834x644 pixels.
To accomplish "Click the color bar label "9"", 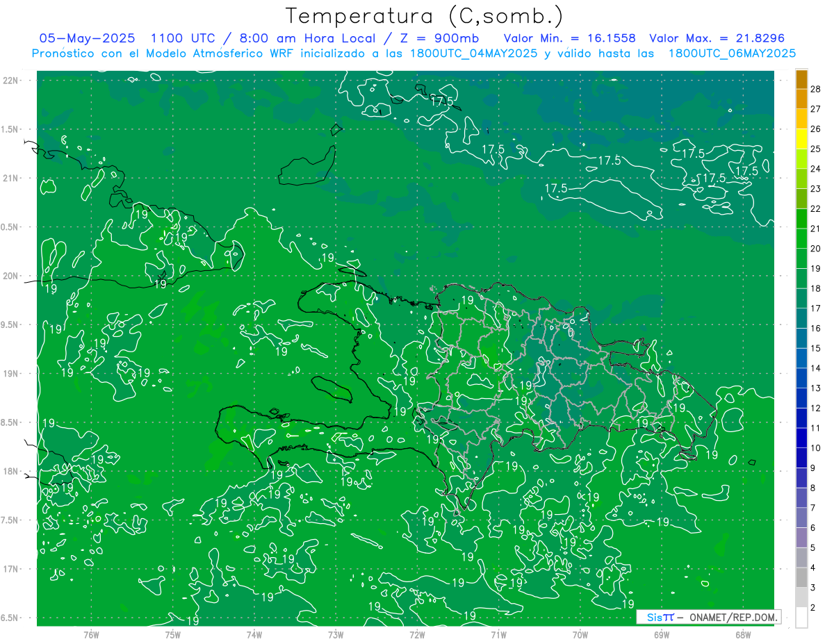I will coord(814,468).
